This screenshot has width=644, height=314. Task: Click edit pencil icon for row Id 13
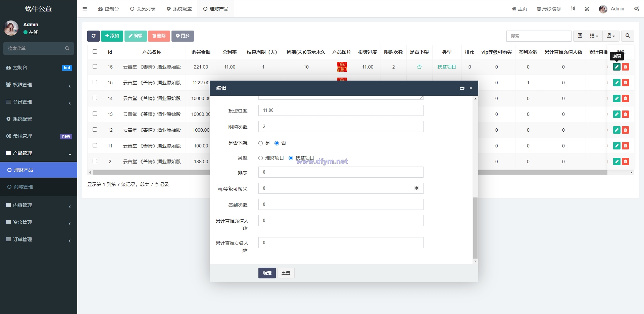[x=617, y=114]
